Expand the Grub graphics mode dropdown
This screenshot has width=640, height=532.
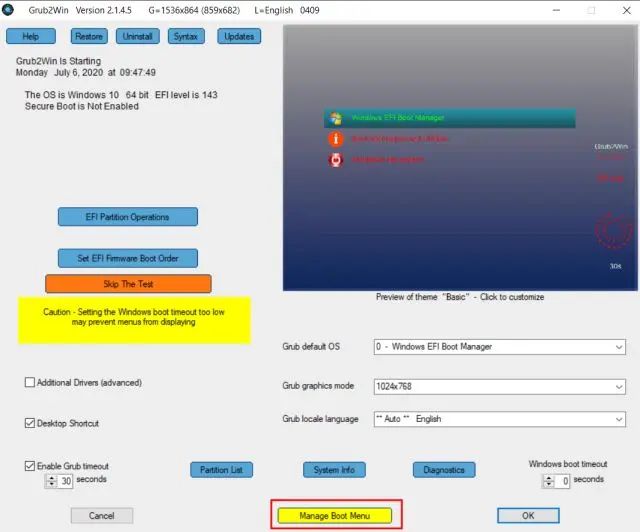coord(499,386)
